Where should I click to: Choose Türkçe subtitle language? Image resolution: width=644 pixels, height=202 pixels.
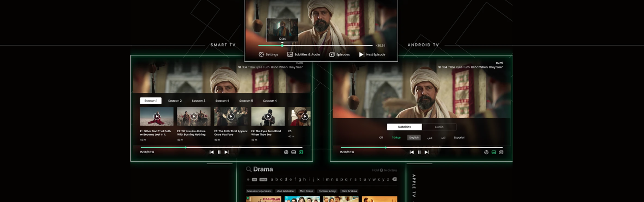click(396, 138)
